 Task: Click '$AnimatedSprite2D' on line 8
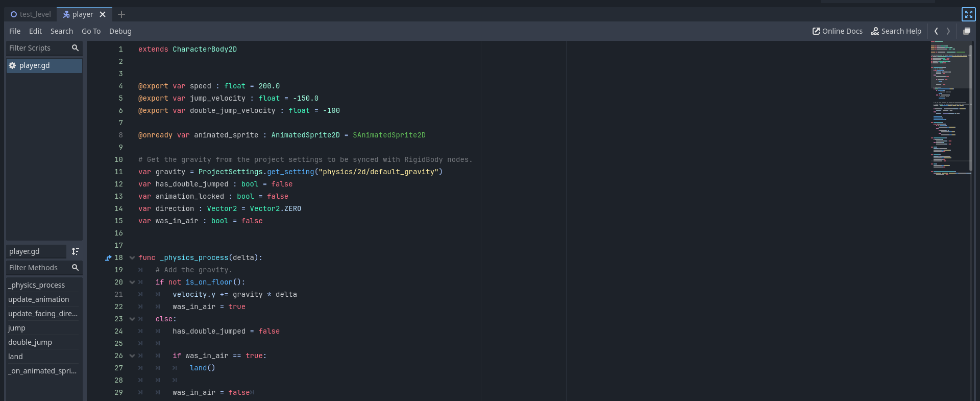tap(389, 135)
